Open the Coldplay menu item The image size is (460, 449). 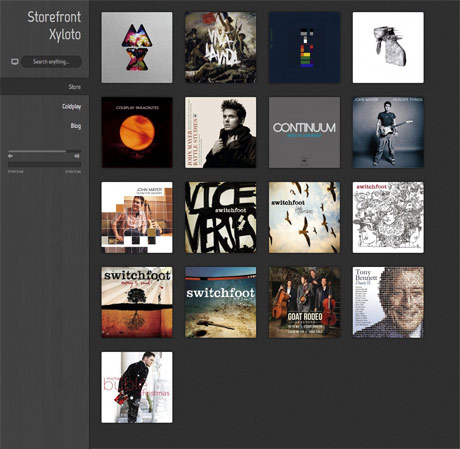71,106
